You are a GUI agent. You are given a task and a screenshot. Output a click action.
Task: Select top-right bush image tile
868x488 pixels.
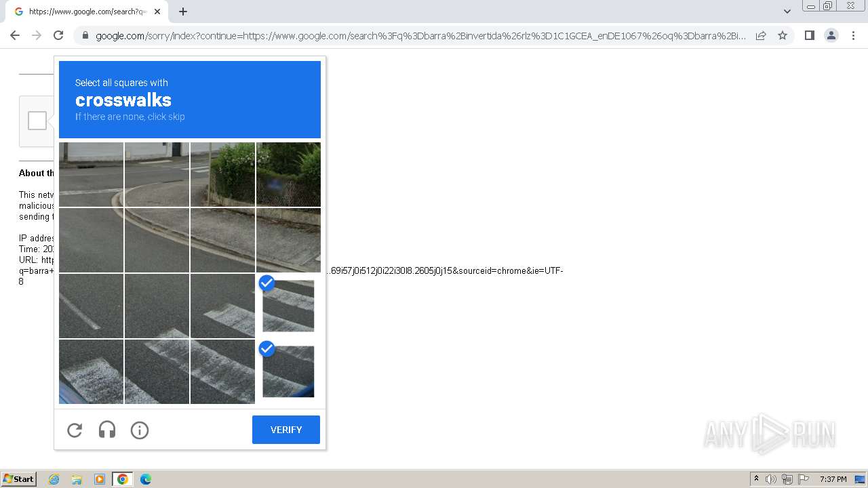(288, 174)
